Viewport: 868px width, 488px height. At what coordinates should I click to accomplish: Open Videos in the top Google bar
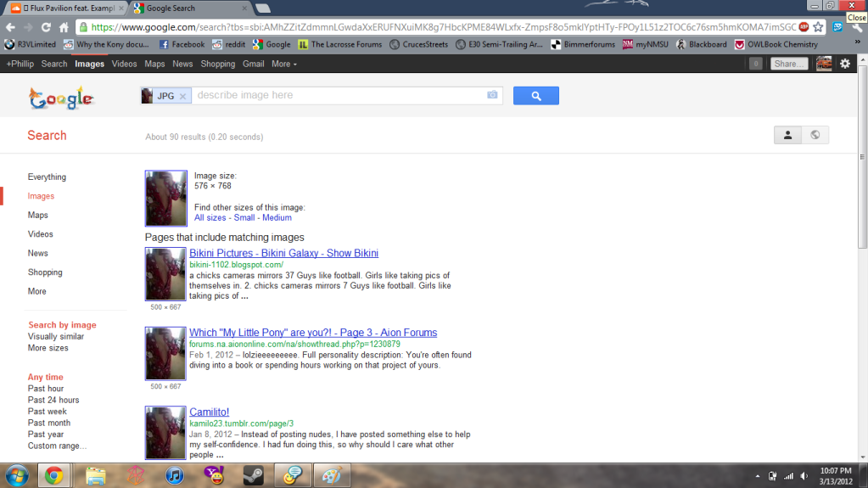click(124, 64)
